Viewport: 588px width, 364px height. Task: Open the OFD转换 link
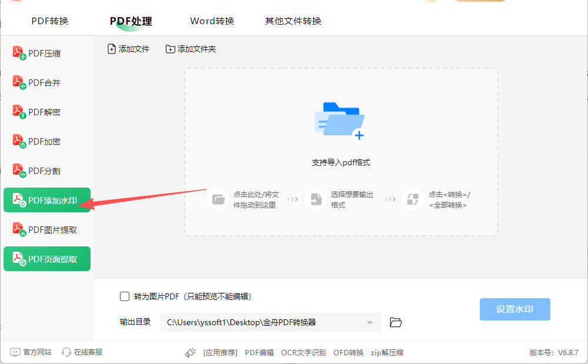point(348,353)
